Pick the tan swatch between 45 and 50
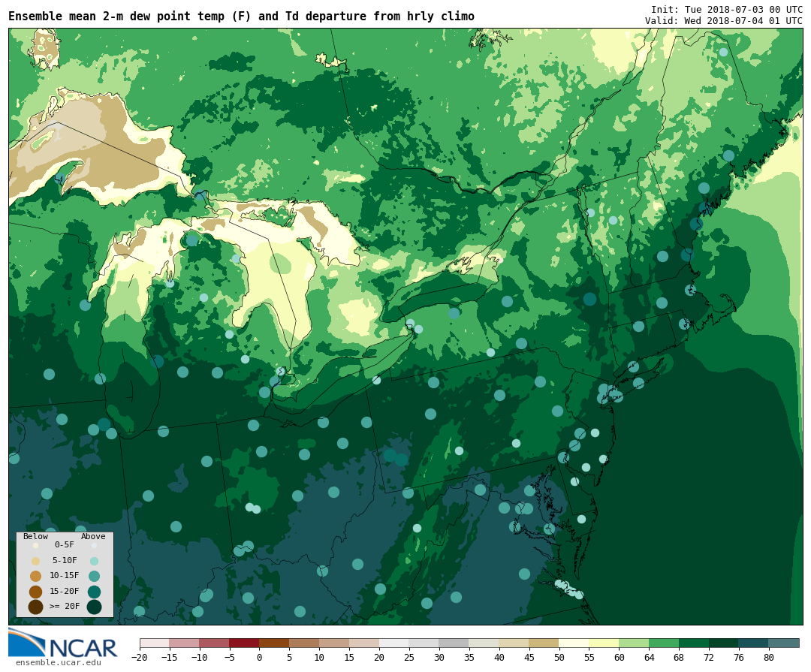The image size is (811, 672). click(x=544, y=643)
